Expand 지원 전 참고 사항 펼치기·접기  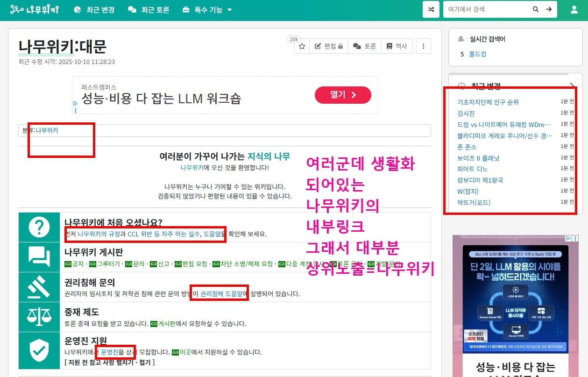(x=110, y=362)
